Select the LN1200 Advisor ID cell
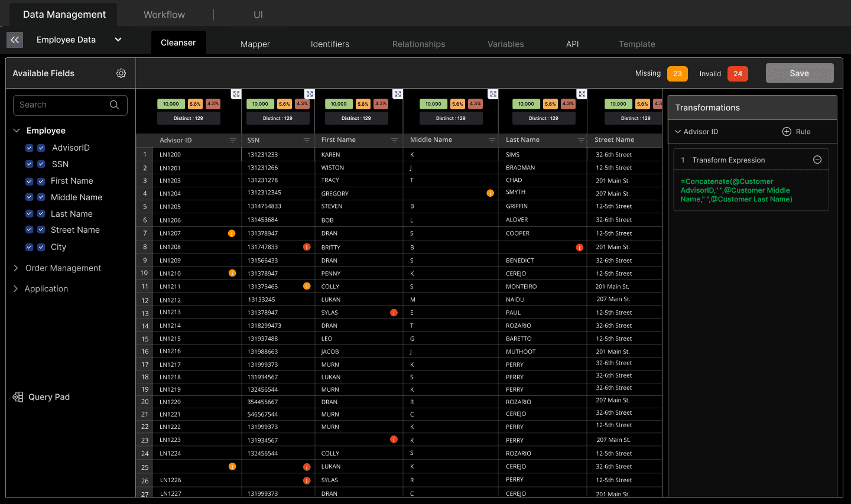This screenshot has width=851, height=504. tap(197, 154)
